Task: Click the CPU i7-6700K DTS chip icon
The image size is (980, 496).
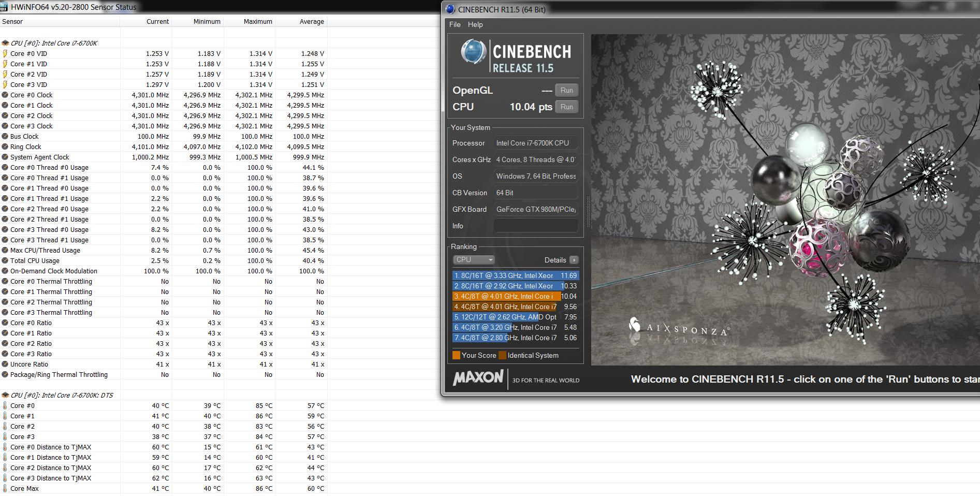Action: (5, 396)
